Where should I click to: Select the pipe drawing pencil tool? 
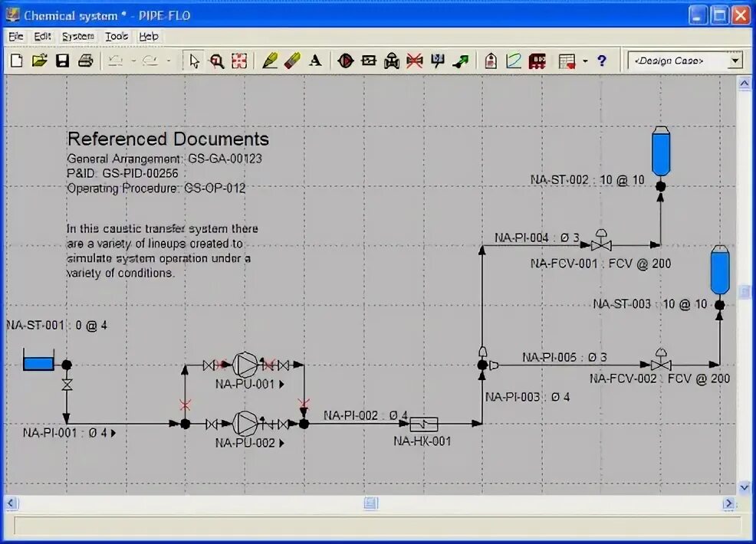pyautogui.click(x=270, y=61)
